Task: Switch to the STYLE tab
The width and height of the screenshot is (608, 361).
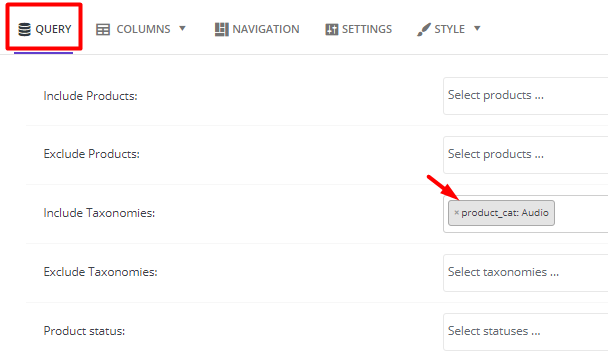Action: click(449, 29)
